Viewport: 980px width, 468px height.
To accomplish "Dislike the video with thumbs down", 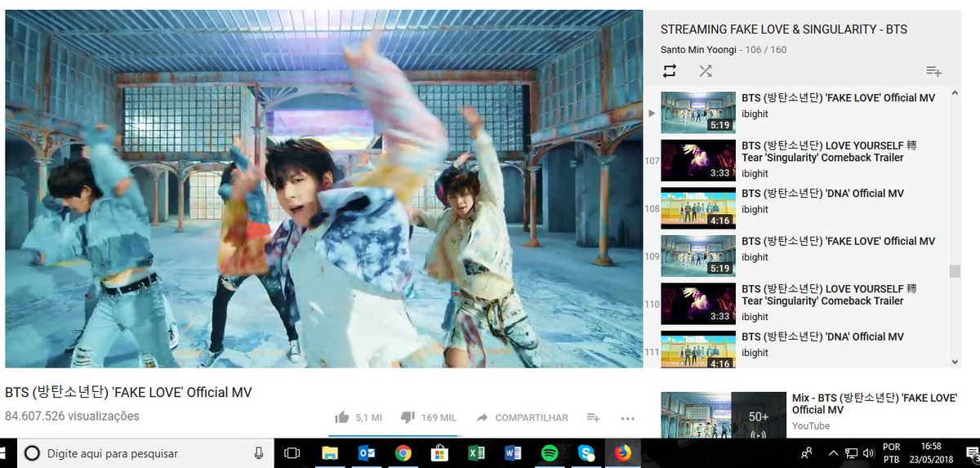I will 408,417.
